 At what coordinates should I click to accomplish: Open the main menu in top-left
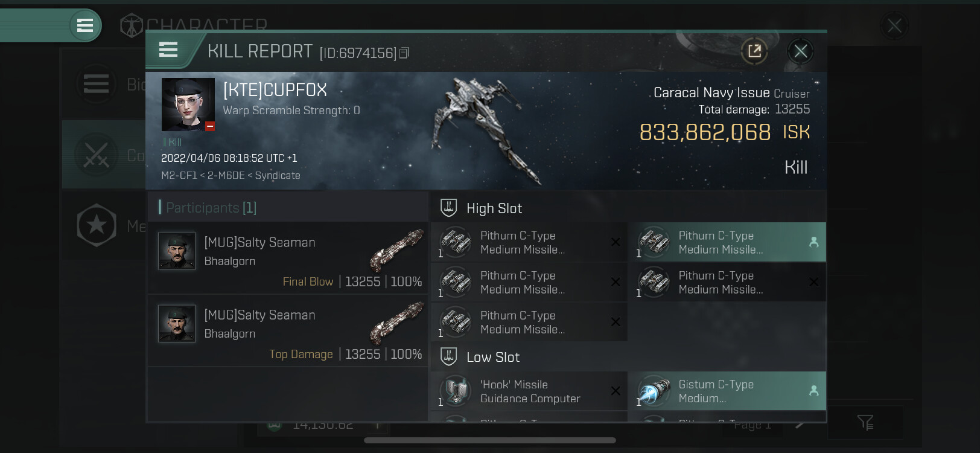pos(85,25)
